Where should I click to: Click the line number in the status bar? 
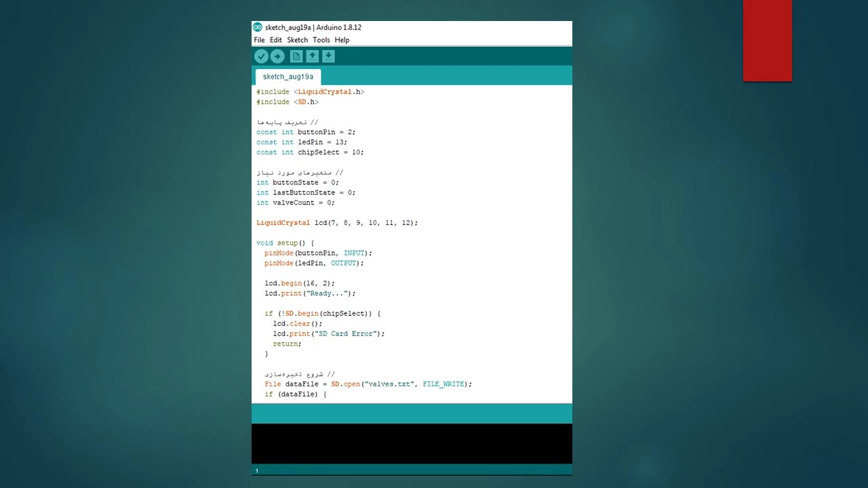click(257, 470)
